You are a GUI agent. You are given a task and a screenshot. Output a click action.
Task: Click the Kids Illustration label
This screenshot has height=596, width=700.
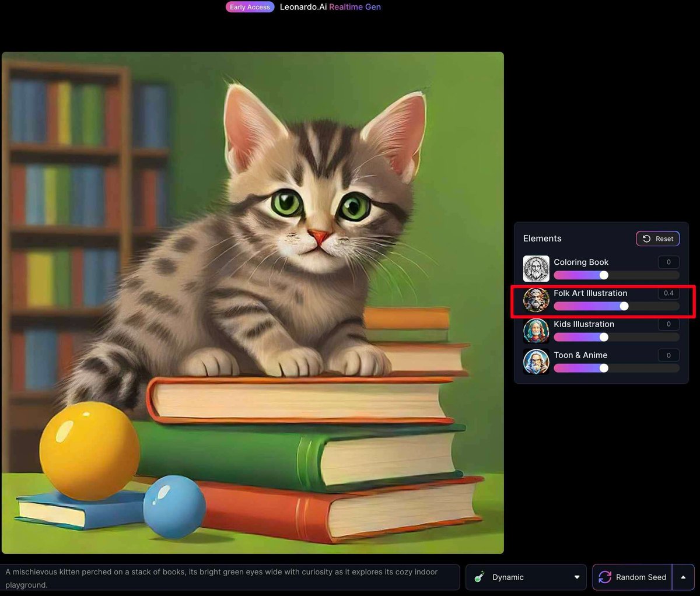(x=584, y=324)
